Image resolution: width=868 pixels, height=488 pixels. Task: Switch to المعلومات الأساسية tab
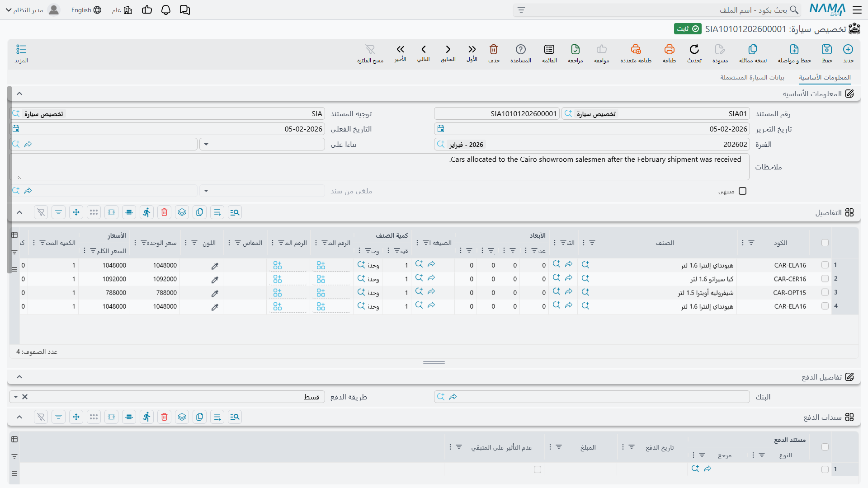[x=825, y=78]
